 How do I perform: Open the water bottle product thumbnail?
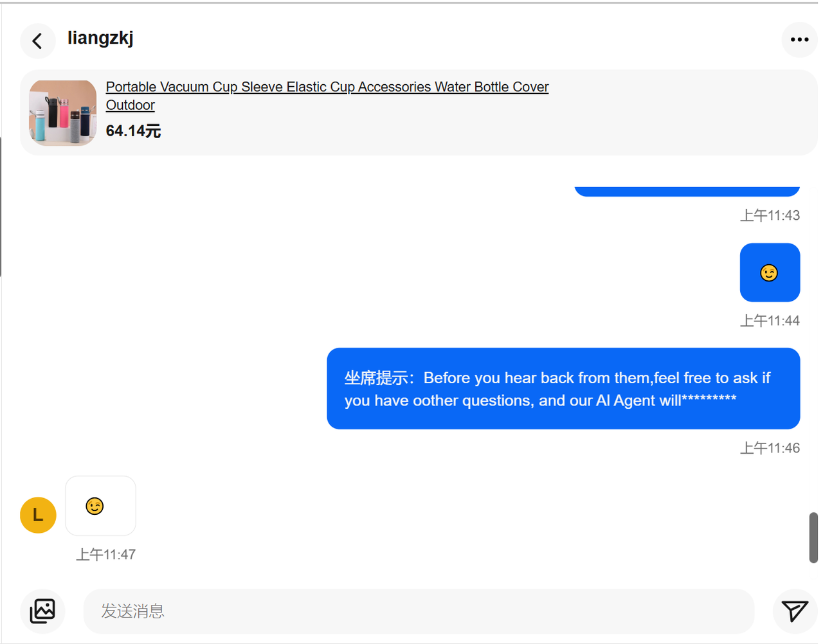tap(63, 113)
